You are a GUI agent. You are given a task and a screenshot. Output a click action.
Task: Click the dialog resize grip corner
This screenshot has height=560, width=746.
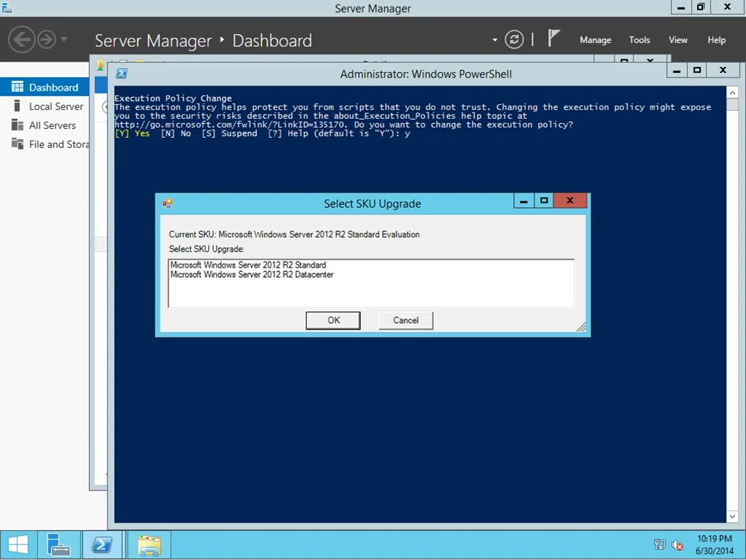tap(581, 327)
